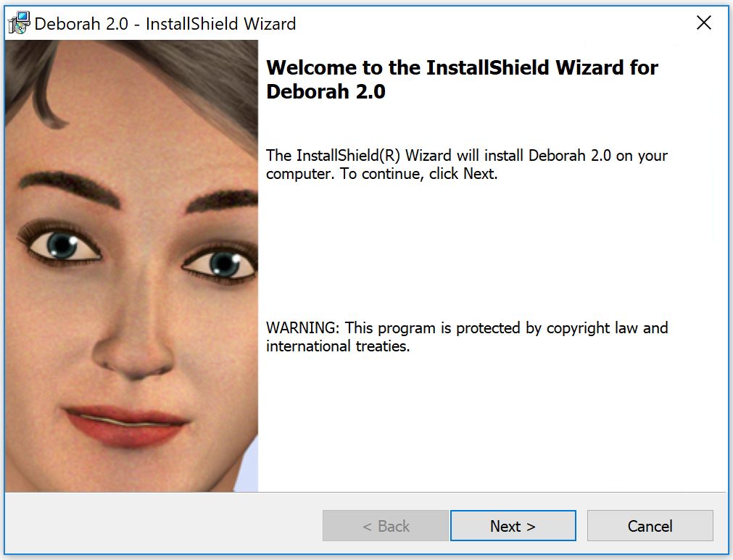Click the greyed-out < Back button
733x560 pixels.
click(386, 525)
